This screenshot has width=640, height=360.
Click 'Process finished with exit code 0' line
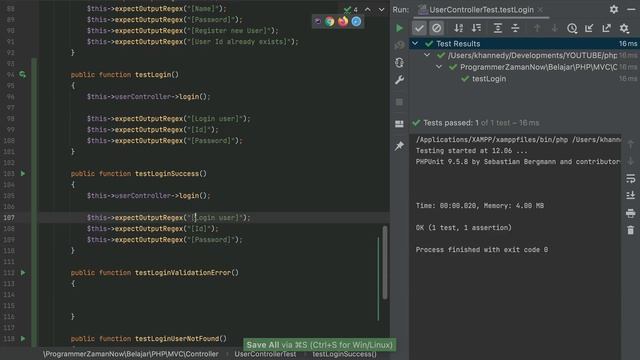tap(482, 250)
